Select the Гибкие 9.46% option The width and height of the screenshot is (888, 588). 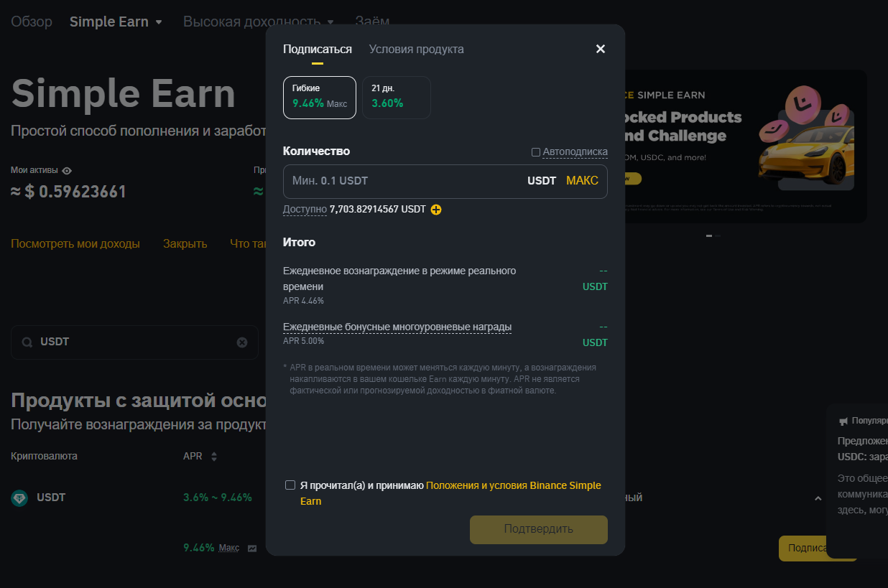320,97
